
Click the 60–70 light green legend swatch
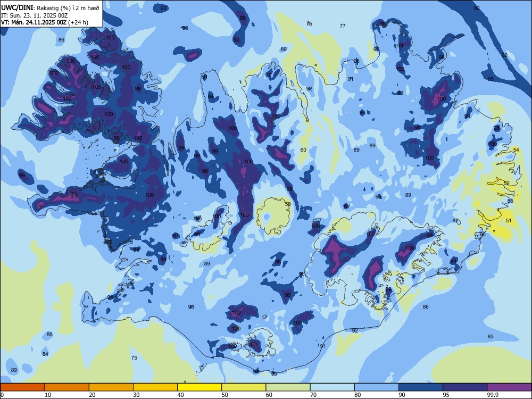[288, 387]
